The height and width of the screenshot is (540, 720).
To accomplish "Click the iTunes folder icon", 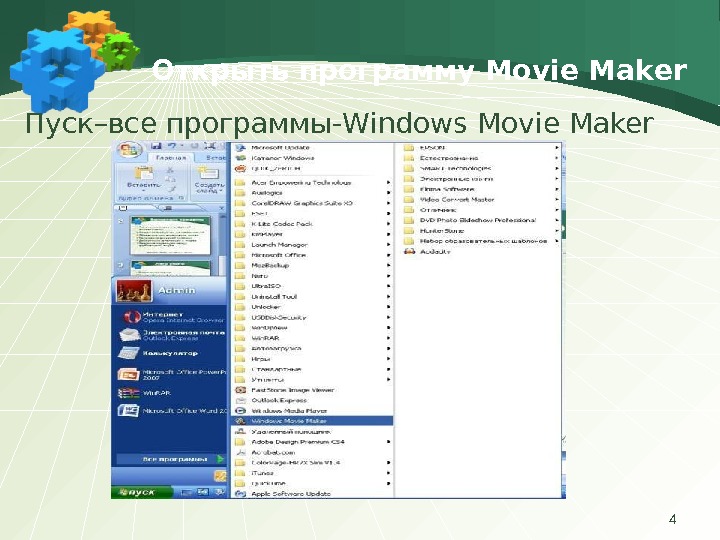I will pos(240,473).
